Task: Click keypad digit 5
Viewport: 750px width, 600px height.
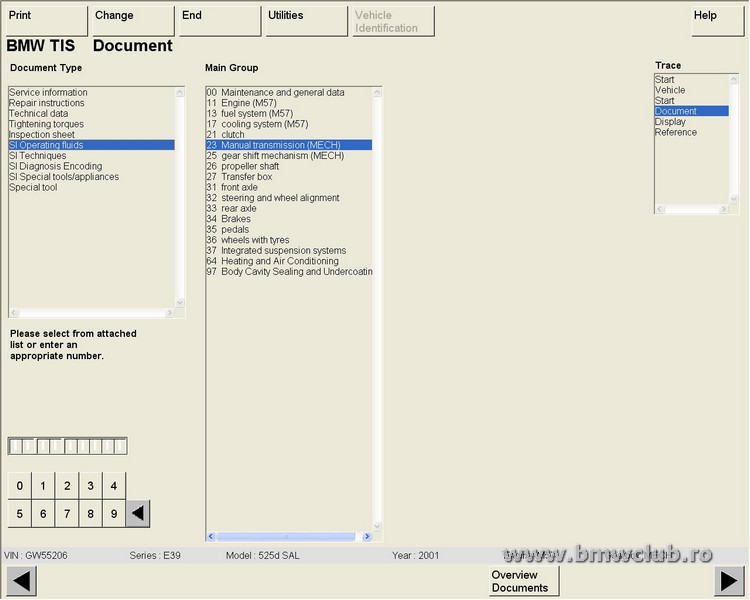Action: click(x=20, y=513)
